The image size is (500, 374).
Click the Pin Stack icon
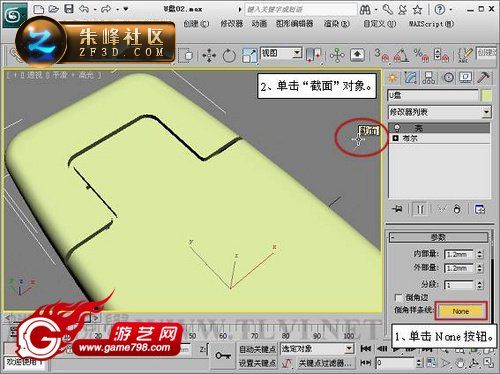(397, 209)
